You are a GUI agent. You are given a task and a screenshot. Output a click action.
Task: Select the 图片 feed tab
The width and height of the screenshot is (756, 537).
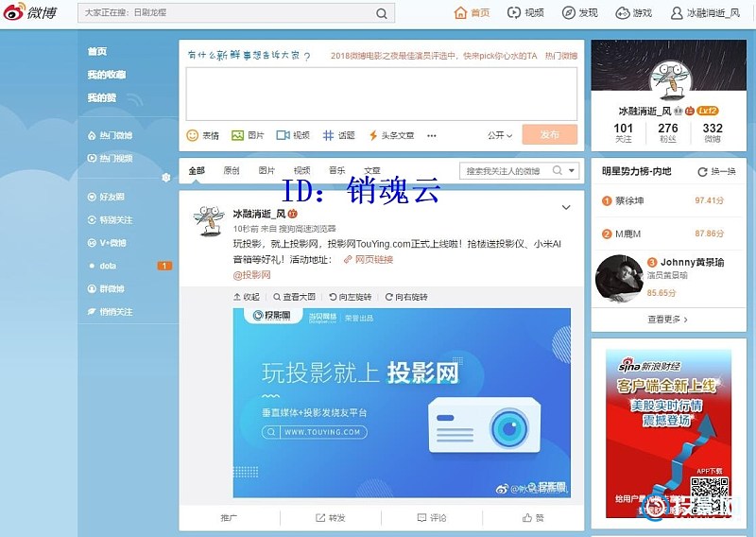point(266,170)
